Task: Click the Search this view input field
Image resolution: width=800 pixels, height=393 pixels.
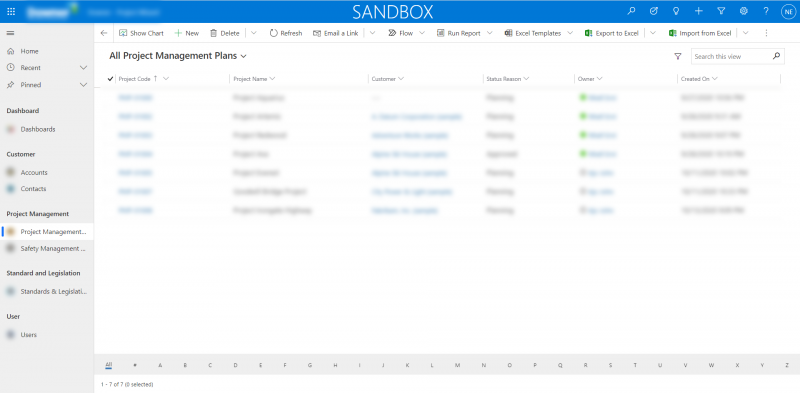Action: (x=731, y=56)
